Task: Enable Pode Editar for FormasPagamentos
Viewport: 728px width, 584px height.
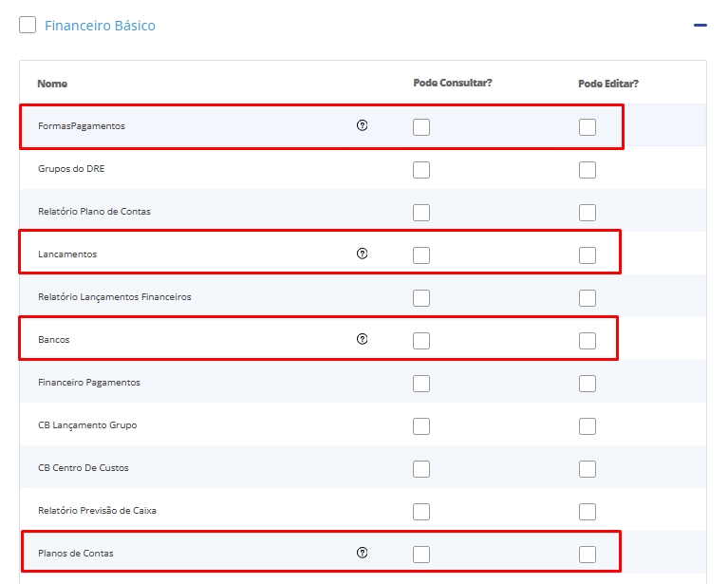Action: (x=588, y=127)
